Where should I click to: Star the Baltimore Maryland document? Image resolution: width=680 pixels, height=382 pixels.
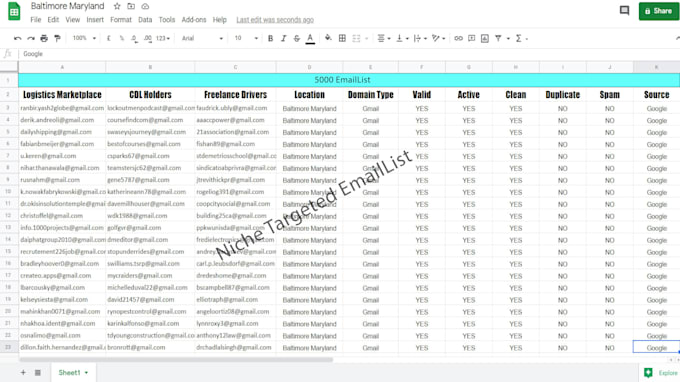click(x=117, y=7)
